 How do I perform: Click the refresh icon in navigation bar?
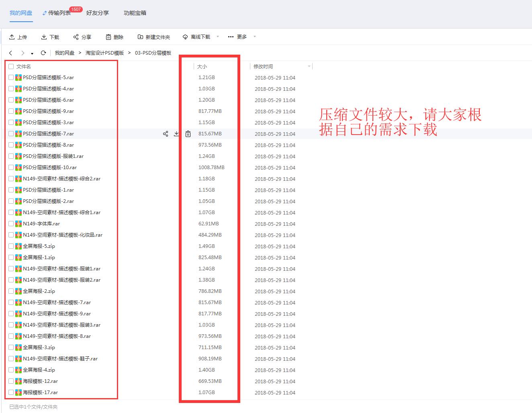point(43,53)
